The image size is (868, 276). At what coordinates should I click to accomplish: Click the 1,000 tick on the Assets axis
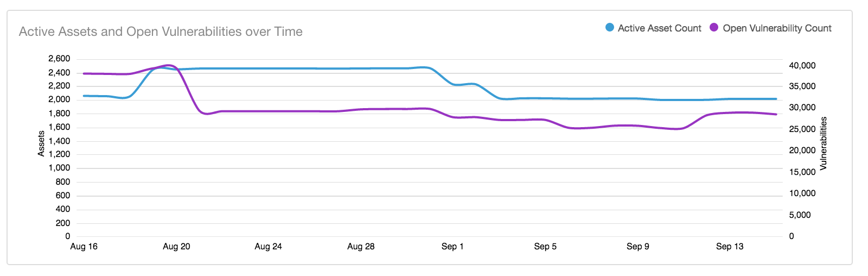[x=59, y=168]
